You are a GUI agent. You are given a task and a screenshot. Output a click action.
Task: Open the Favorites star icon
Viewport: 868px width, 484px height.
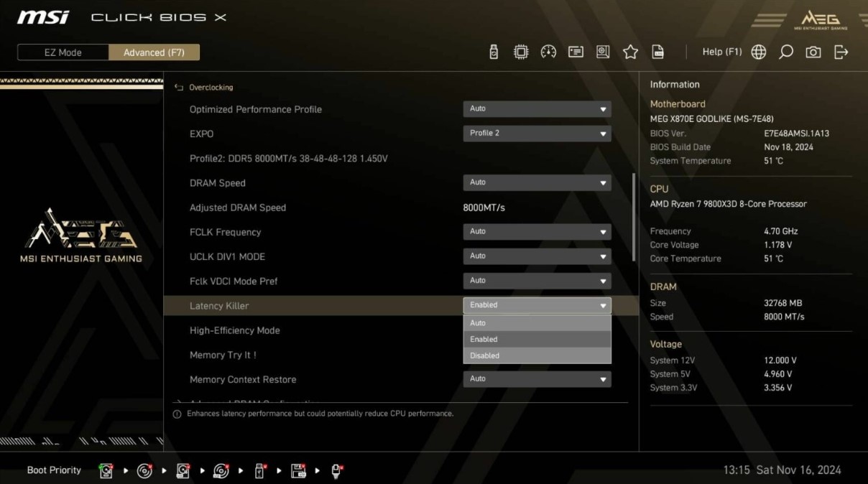630,52
